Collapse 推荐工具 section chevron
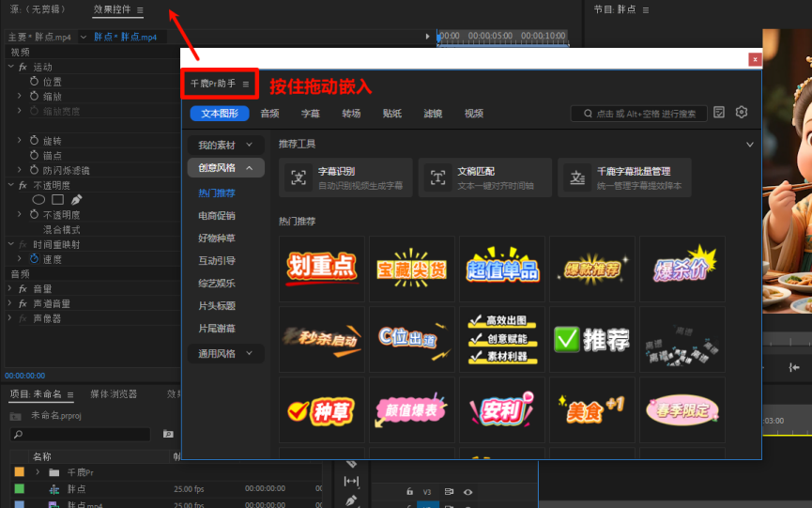812x508 pixels. (750, 145)
